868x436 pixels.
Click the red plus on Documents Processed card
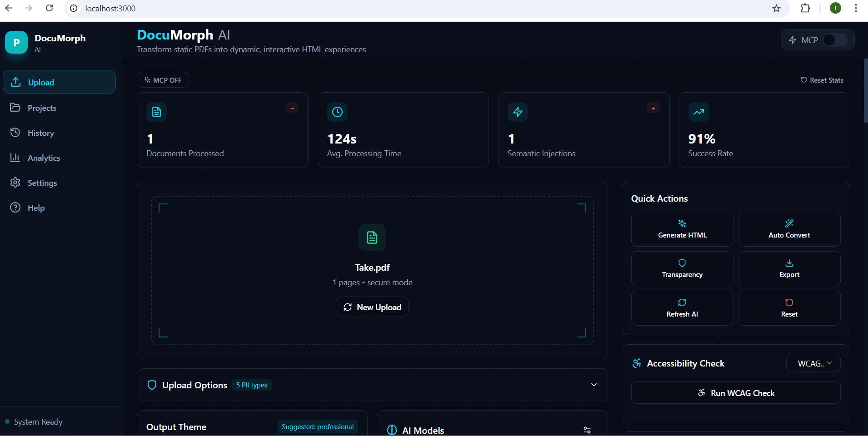pyautogui.click(x=292, y=108)
